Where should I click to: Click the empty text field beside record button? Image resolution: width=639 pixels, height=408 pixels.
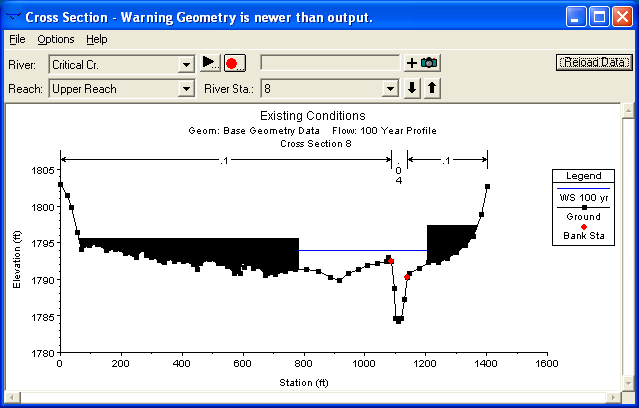click(330, 63)
